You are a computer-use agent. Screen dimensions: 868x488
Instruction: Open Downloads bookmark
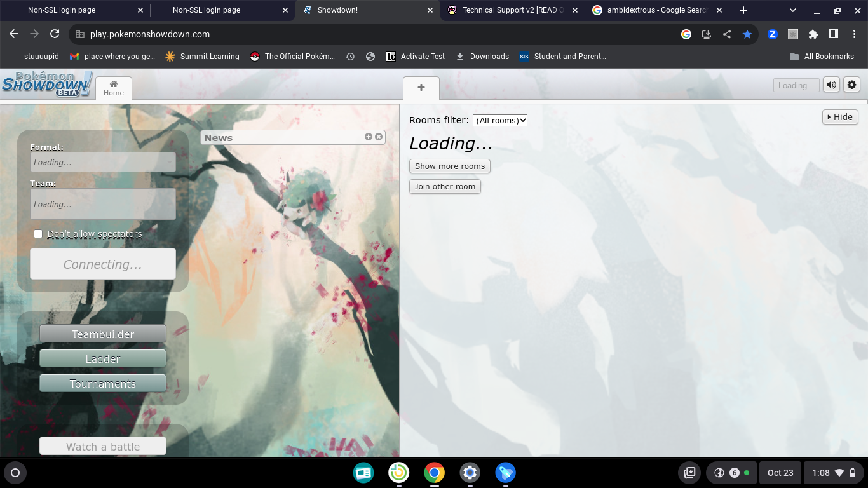pos(482,57)
